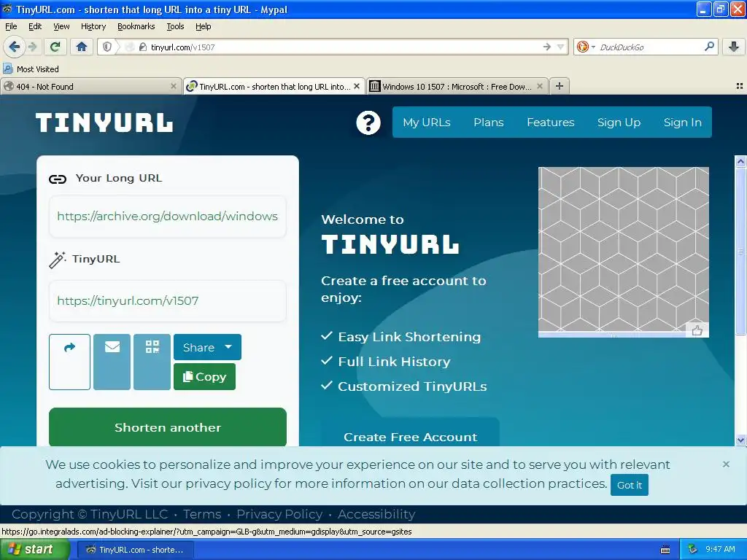This screenshot has width=747, height=560.
Task: Open the Plans page
Action: click(488, 122)
